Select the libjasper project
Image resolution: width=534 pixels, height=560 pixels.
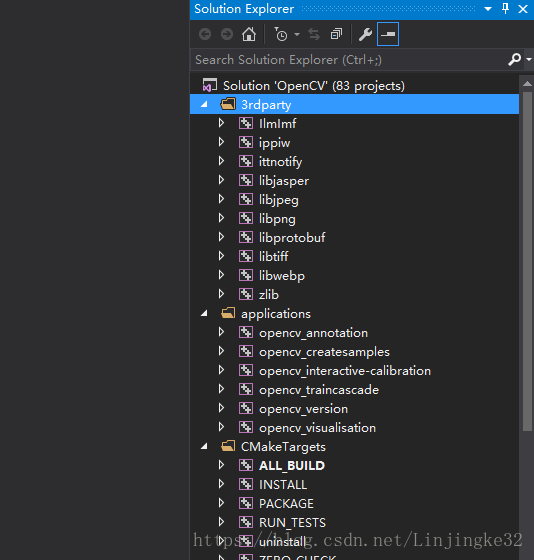click(x=284, y=181)
